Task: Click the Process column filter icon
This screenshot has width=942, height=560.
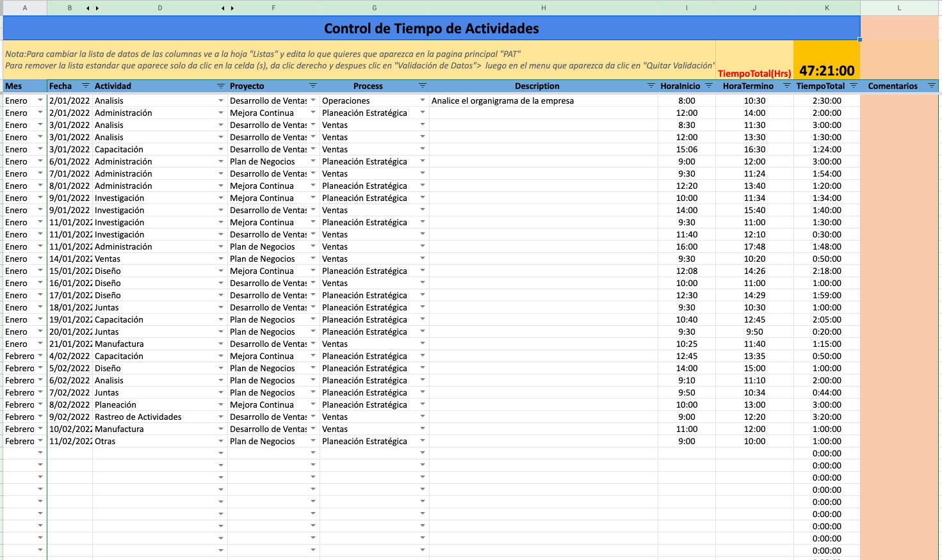Action: 423,86
